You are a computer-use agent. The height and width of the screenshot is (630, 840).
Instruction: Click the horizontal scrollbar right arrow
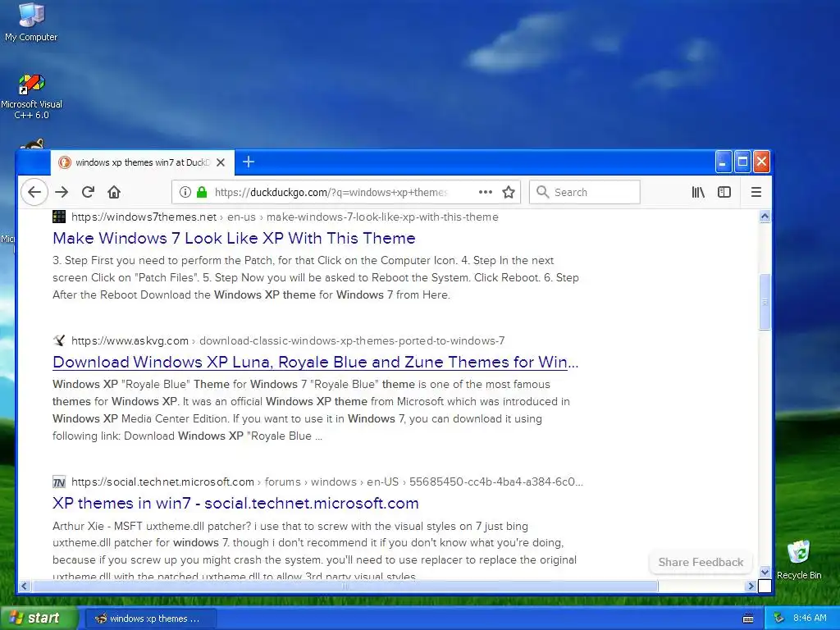(x=751, y=586)
